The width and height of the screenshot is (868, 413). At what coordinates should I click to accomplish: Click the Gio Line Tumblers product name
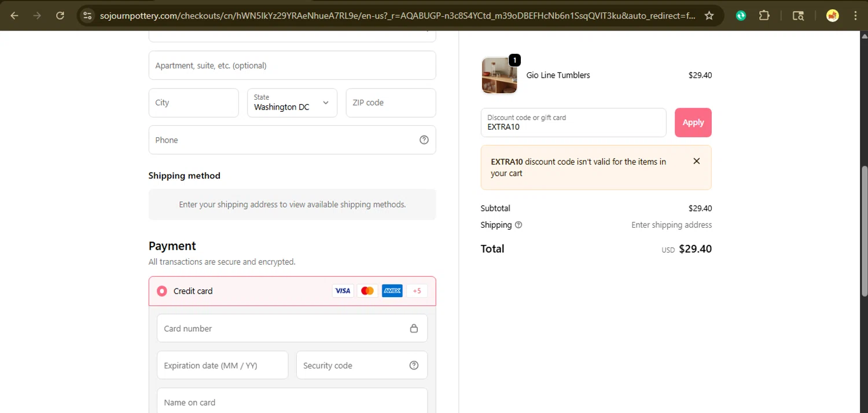coord(558,75)
